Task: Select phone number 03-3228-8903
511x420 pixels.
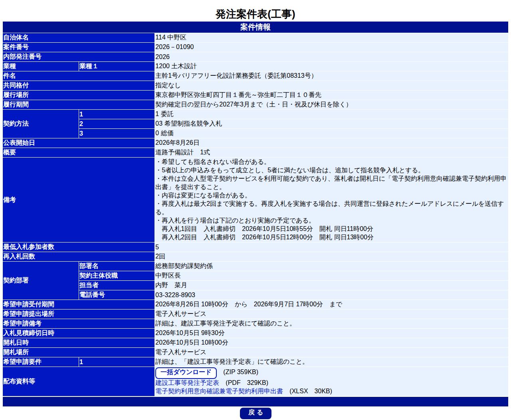Action: (175, 295)
